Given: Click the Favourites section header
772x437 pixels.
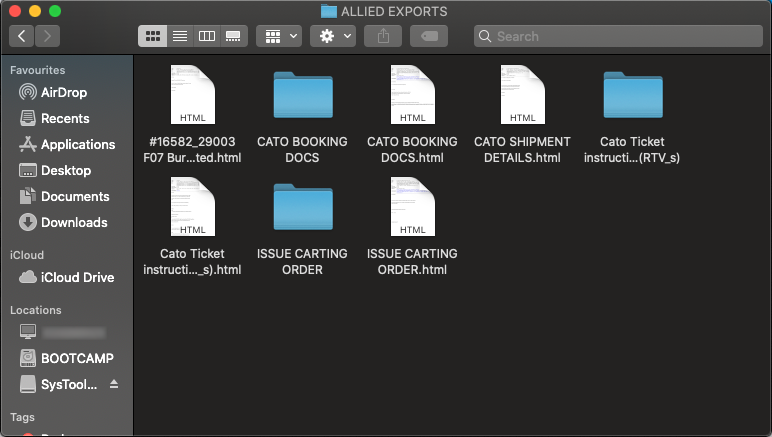Looking at the screenshot, I should [x=37, y=70].
